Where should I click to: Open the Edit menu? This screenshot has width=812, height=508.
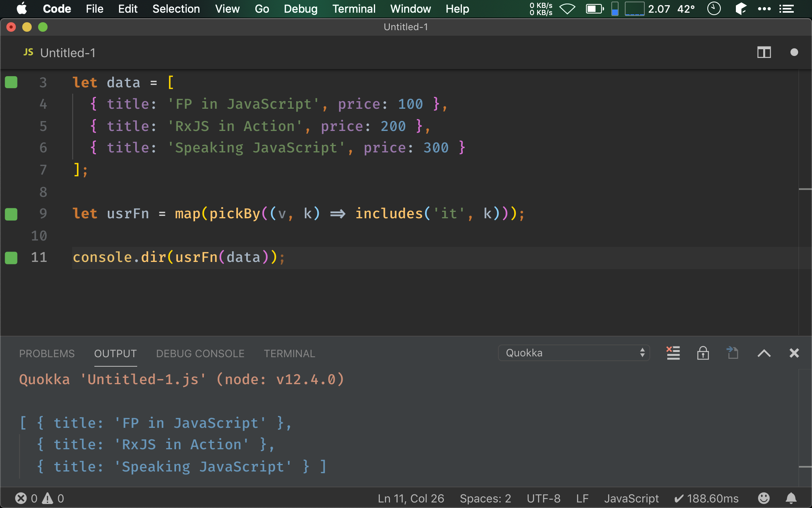click(128, 9)
